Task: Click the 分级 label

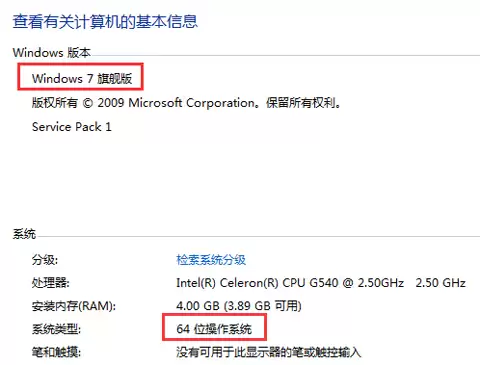Action: [x=45, y=259]
